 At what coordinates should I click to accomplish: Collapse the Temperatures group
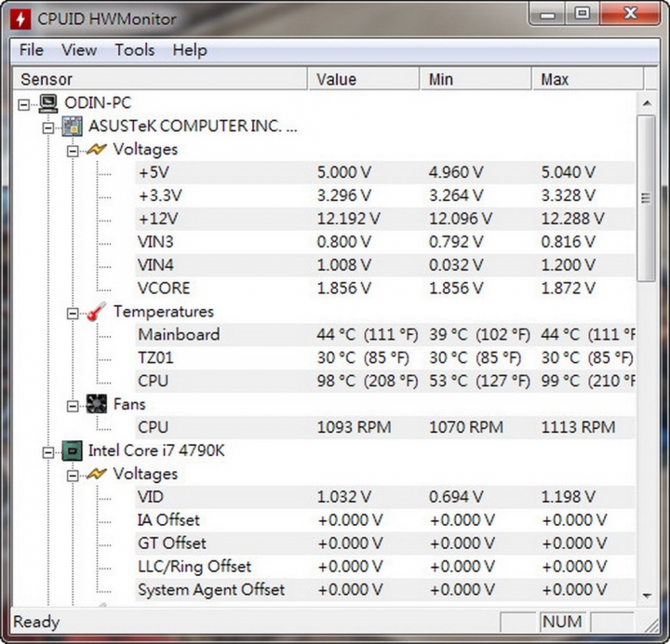73,314
